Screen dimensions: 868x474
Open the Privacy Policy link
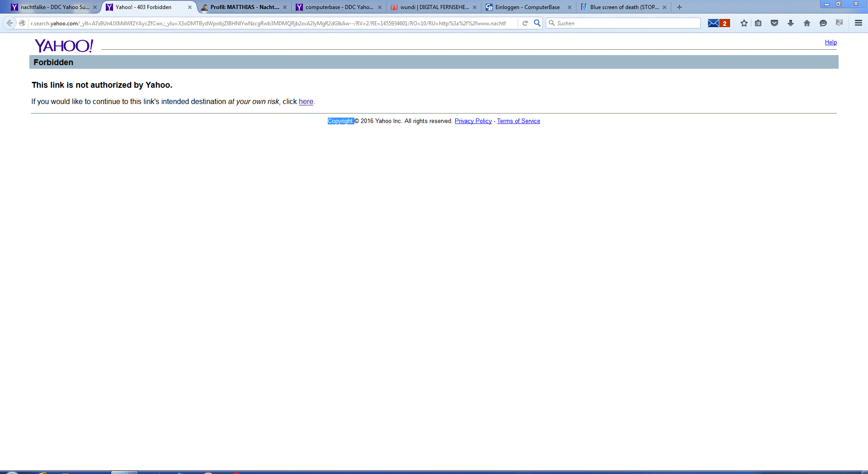tap(473, 121)
